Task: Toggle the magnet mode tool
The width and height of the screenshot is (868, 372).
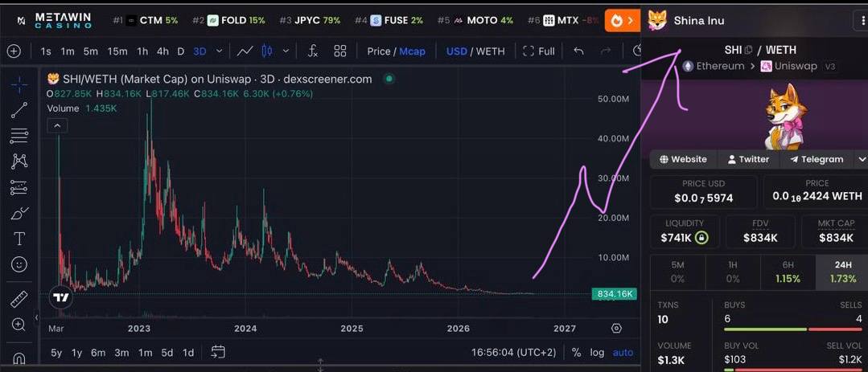Action: [x=19, y=358]
